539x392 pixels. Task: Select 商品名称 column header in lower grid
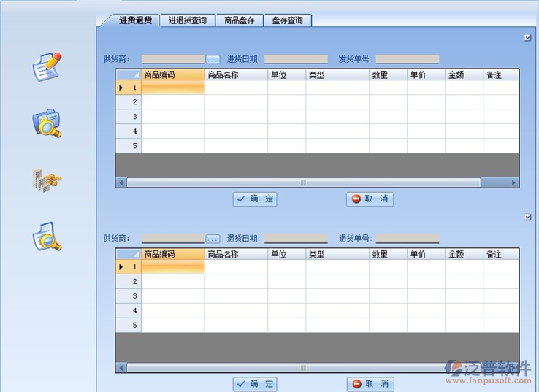(236, 254)
